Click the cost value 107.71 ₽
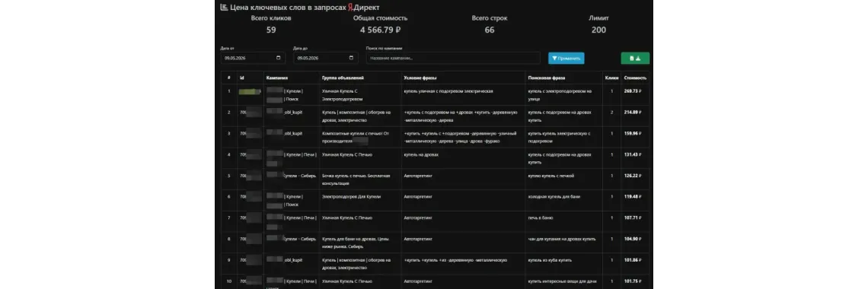Image resolution: width=868 pixels, height=289 pixels. pos(633,218)
